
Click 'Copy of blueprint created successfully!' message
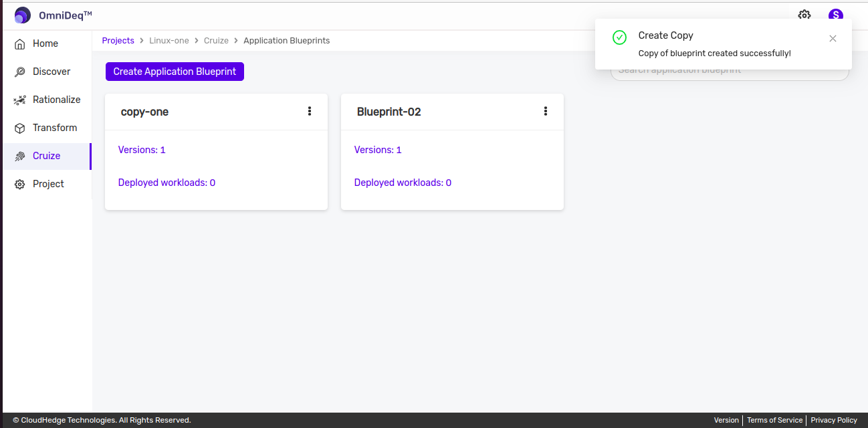pos(714,53)
